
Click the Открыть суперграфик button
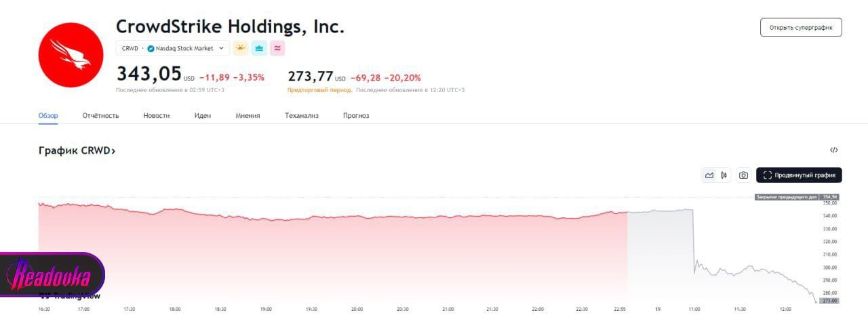[801, 28]
